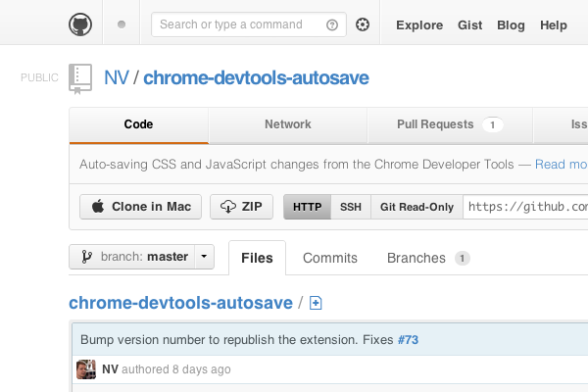
Task: Click the Branches count badge 1
Action: coord(463,258)
